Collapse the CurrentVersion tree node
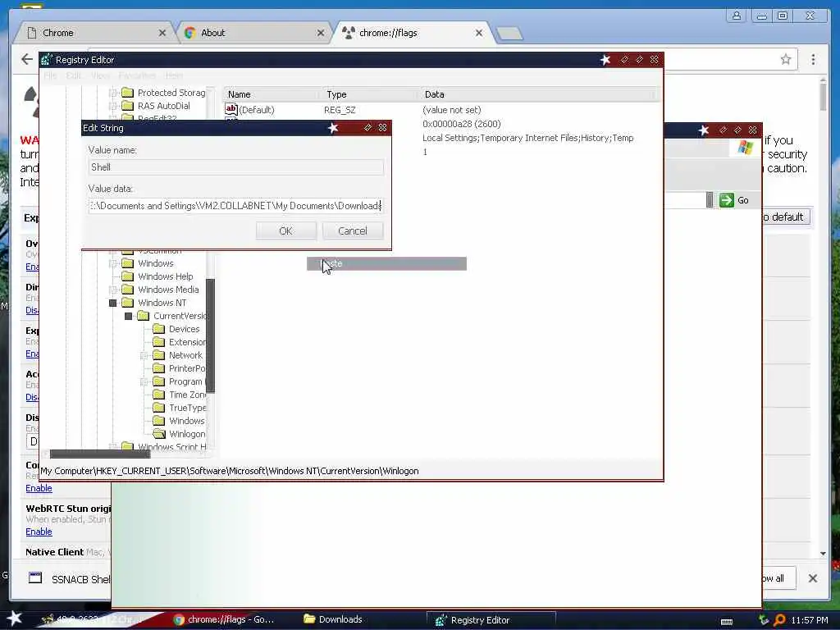Screen dimensions: 840x630 click(129, 316)
